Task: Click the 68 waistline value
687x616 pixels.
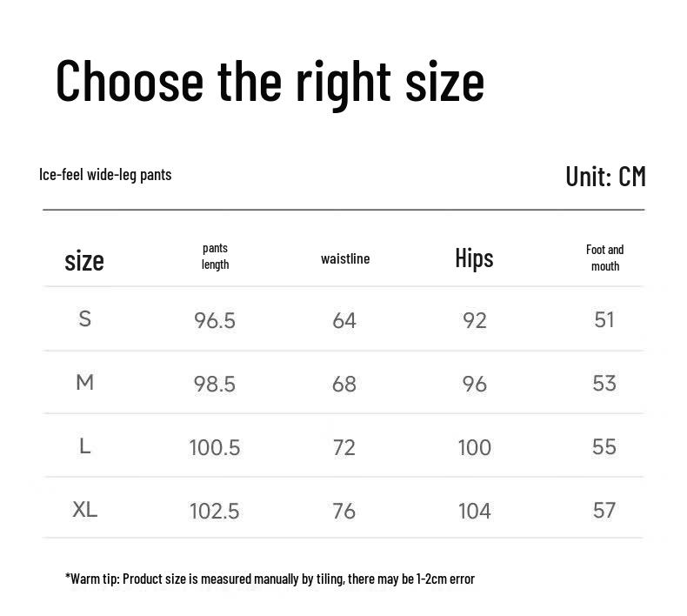Action: click(344, 384)
